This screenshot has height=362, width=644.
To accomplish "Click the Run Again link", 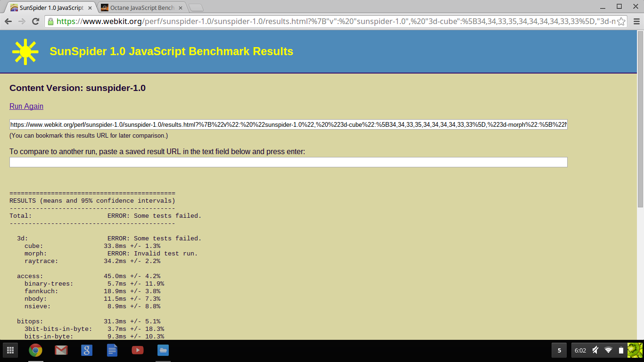I will coord(26,107).
